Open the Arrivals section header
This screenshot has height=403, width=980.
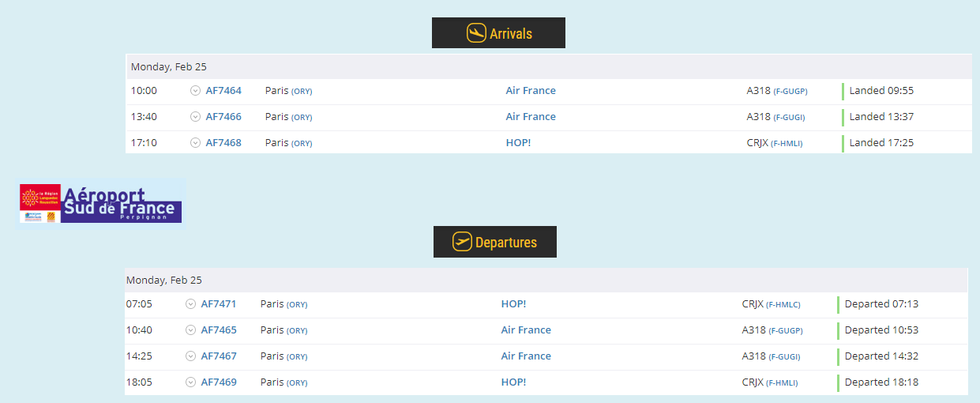pos(498,33)
